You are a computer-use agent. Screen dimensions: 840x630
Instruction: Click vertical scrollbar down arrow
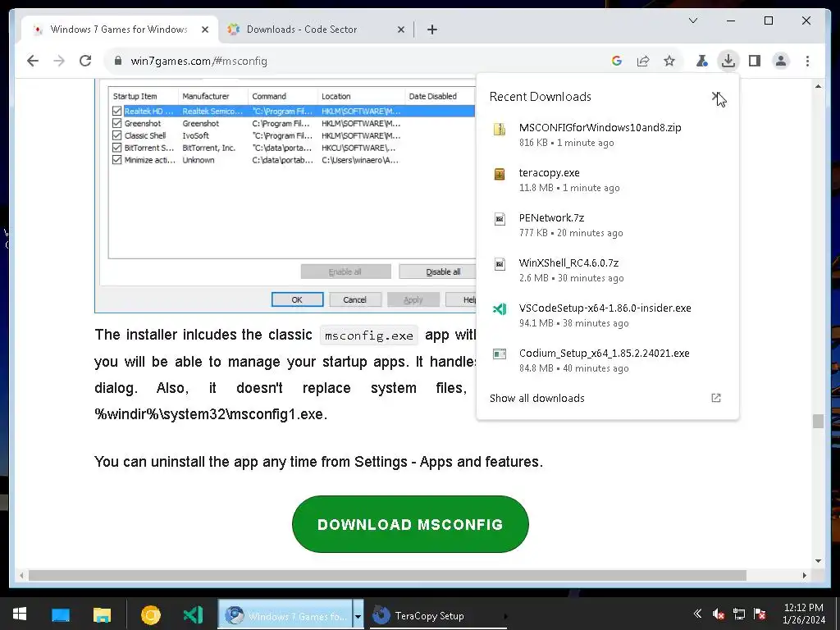point(818,561)
